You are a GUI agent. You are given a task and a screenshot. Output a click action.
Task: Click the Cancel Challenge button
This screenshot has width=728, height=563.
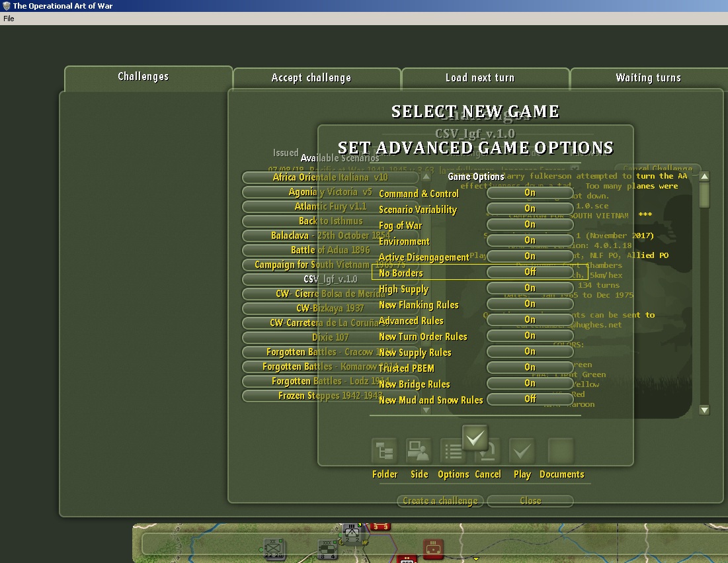tap(657, 168)
